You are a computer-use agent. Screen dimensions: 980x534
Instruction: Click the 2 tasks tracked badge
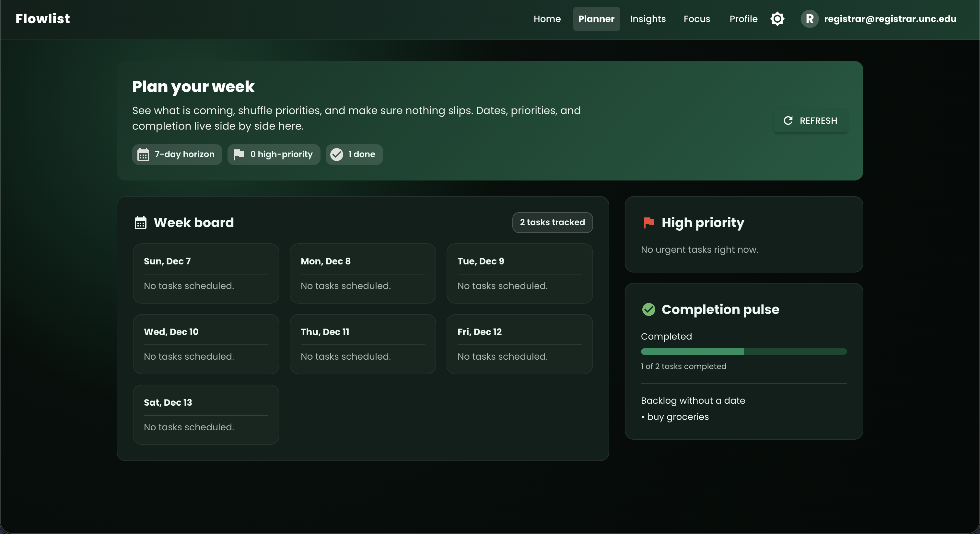(x=552, y=223)
